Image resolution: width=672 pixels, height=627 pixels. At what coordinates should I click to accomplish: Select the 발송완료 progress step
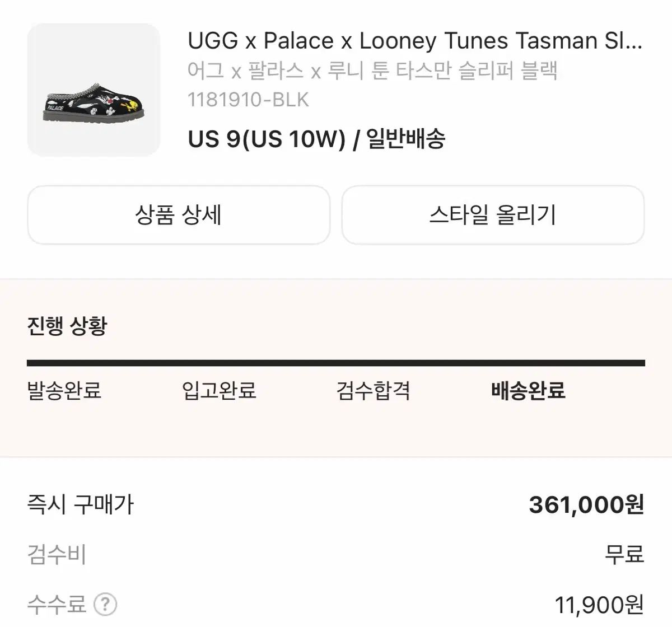[x=64, y=390]
